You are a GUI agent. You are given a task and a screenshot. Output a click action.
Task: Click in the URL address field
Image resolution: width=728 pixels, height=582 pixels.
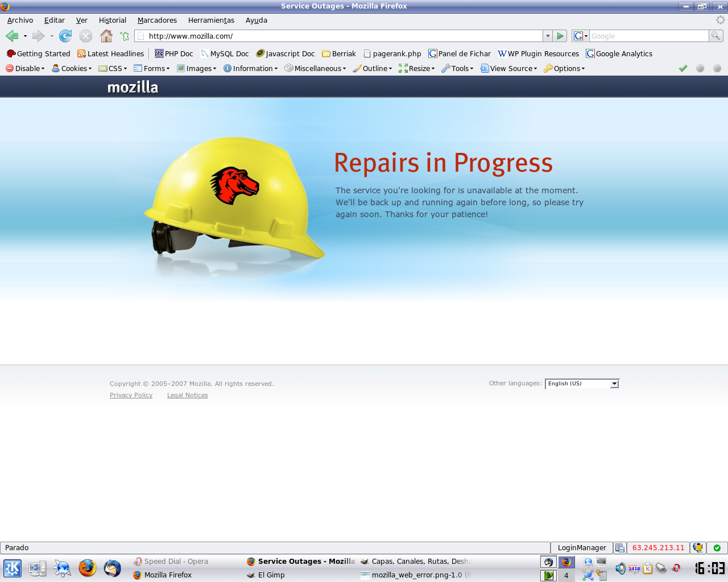pos(339,36)
